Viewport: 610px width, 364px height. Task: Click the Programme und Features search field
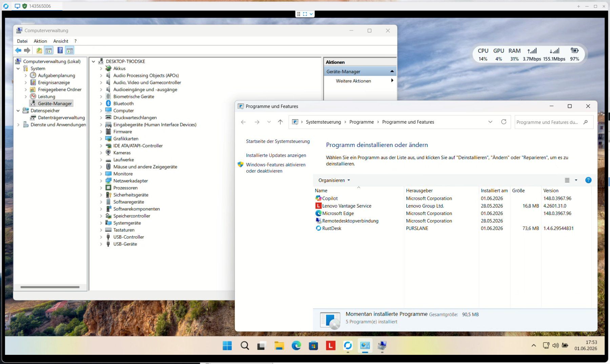554,122
